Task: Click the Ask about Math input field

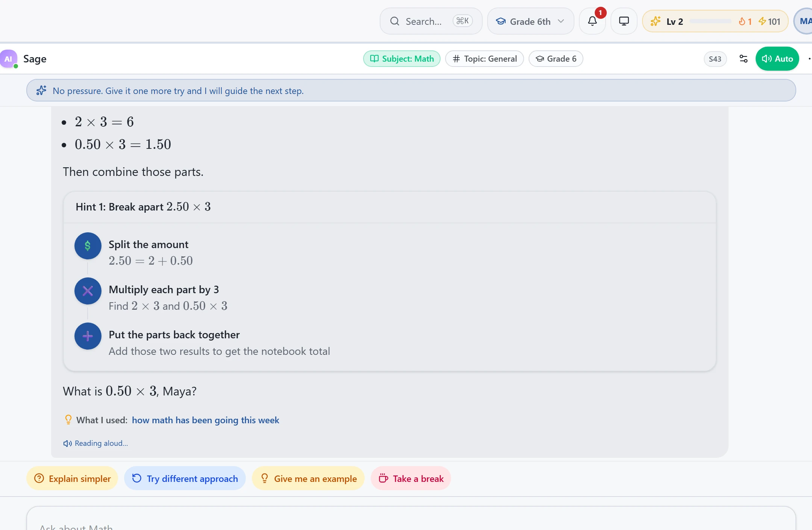Action: 411,519
